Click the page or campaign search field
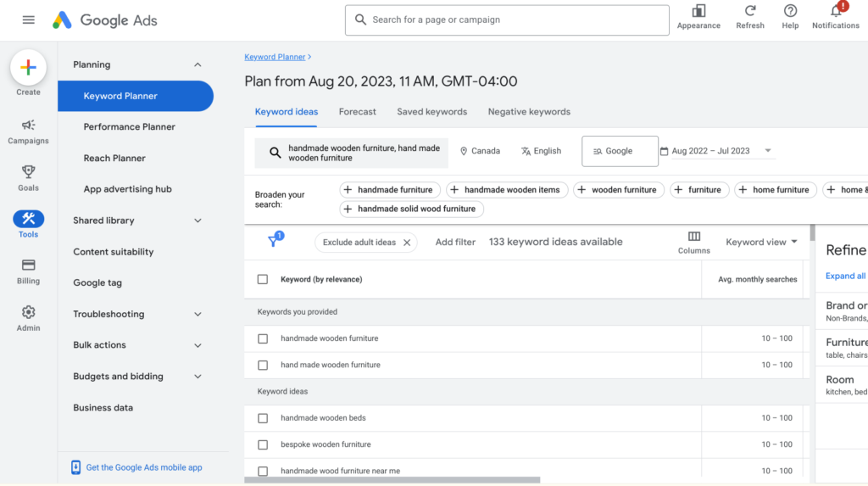 point(507,20)
